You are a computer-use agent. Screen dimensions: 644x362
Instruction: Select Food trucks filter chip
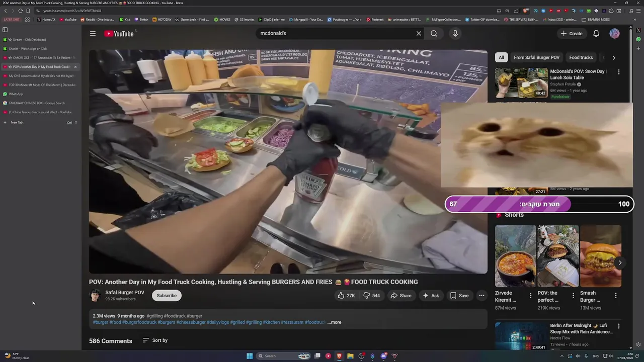coord(581,57)
